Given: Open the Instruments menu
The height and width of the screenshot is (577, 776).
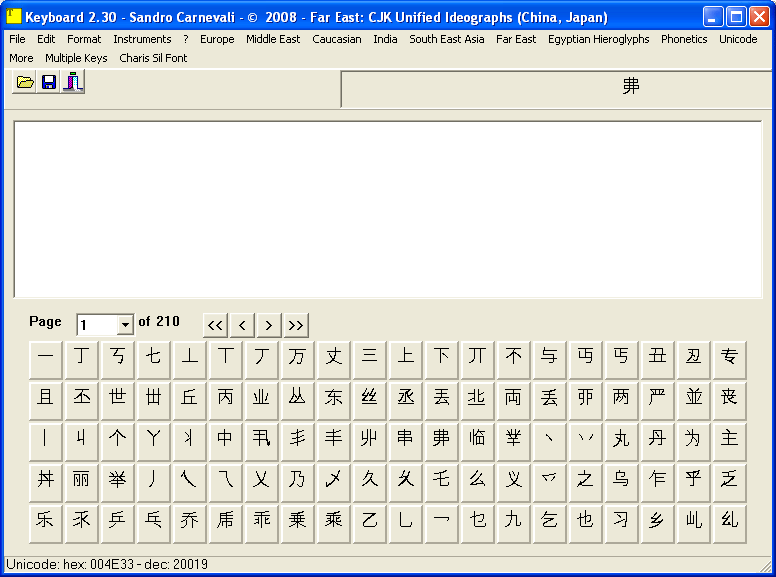Looking at the screenshot, I should coord(142,39).
